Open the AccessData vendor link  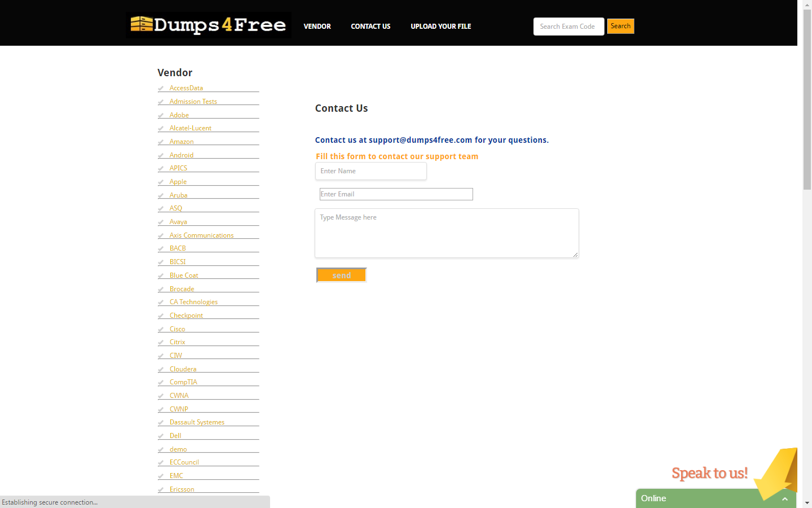(186, 88)
